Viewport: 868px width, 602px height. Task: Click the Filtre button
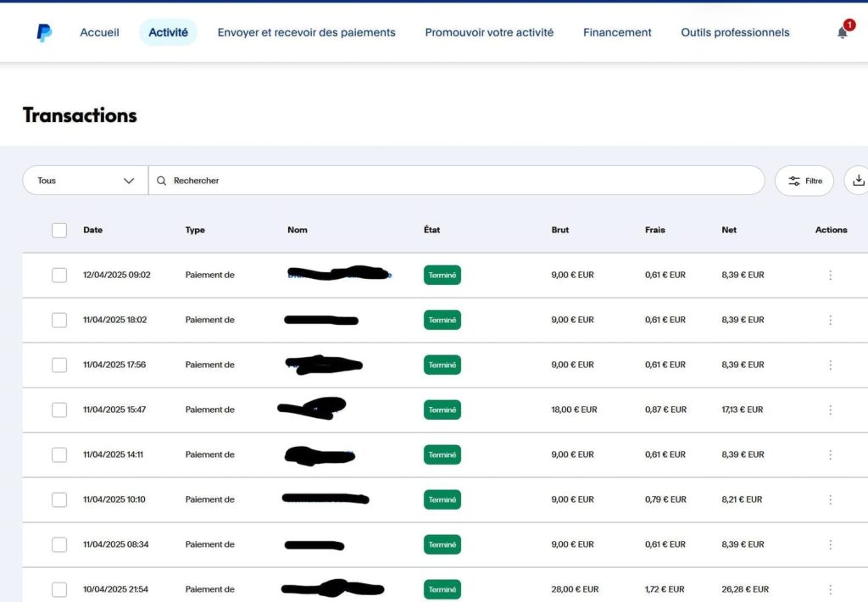coord(804,181)
